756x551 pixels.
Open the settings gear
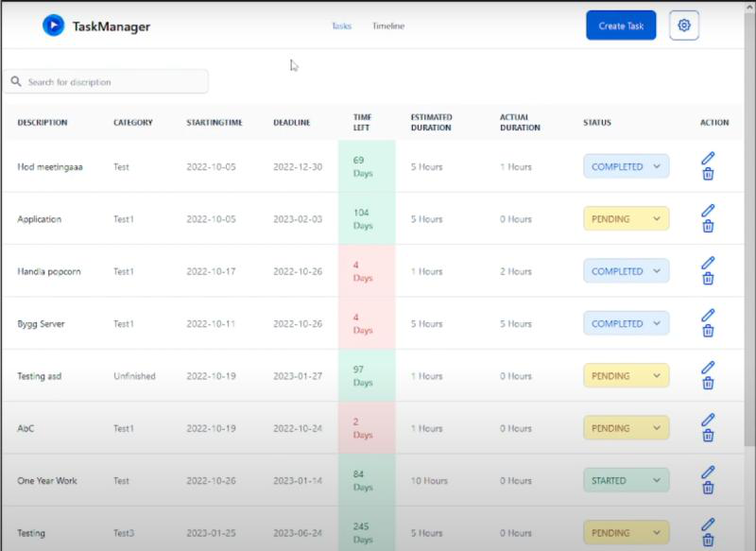[x=683, y=26]
